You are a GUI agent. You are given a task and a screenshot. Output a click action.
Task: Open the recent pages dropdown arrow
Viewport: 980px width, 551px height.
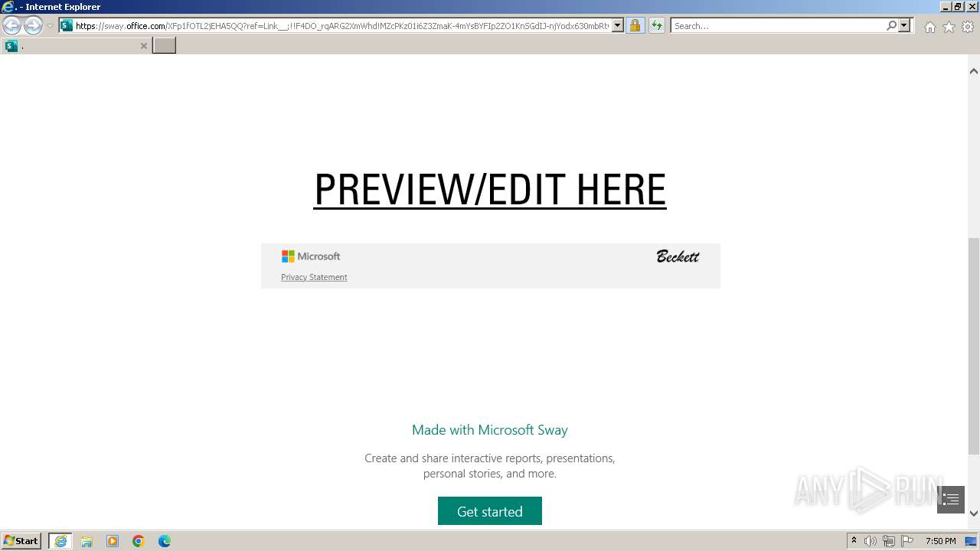(50, 25)
